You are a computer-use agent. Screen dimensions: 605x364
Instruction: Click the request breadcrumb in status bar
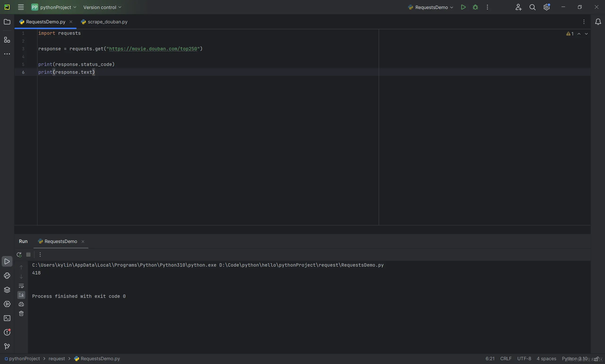pyautogui.click(x=57, y=359)
